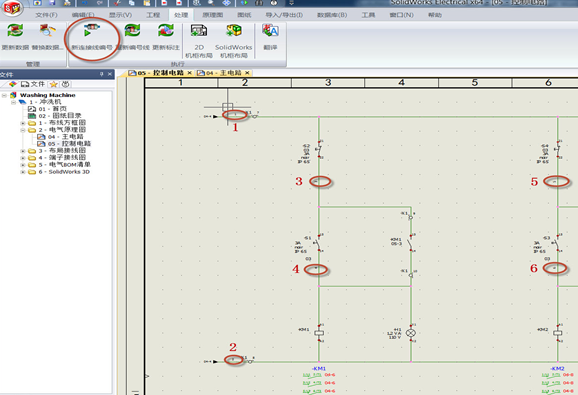Switch to the 原理图 ribbon tab
578x395 pixels.
click(x=213, y=15)
